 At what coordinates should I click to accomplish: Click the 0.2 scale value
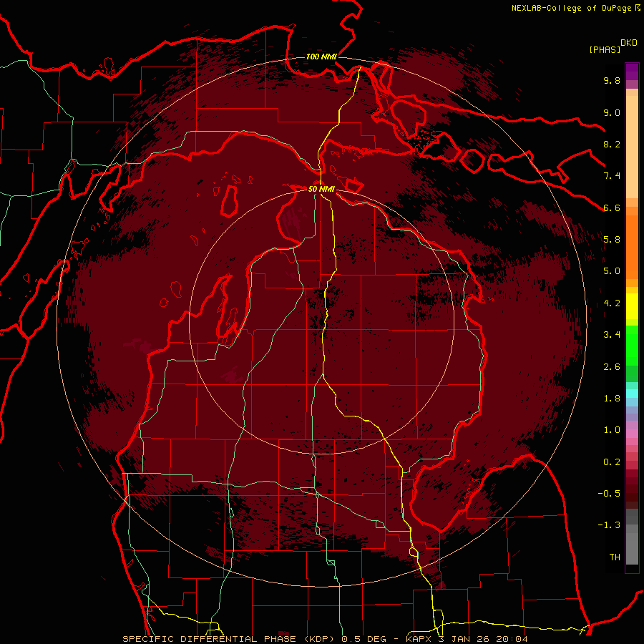pos(612,462)
